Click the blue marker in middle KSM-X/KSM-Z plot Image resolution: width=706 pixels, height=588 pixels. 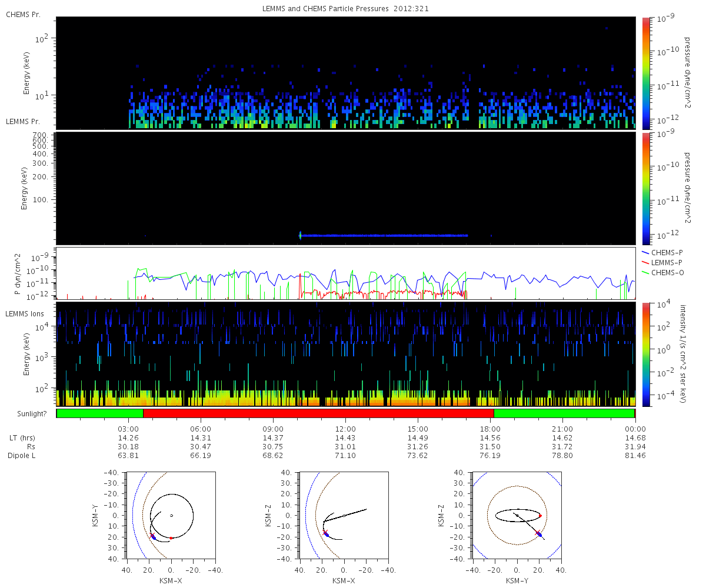click(327, 534)
